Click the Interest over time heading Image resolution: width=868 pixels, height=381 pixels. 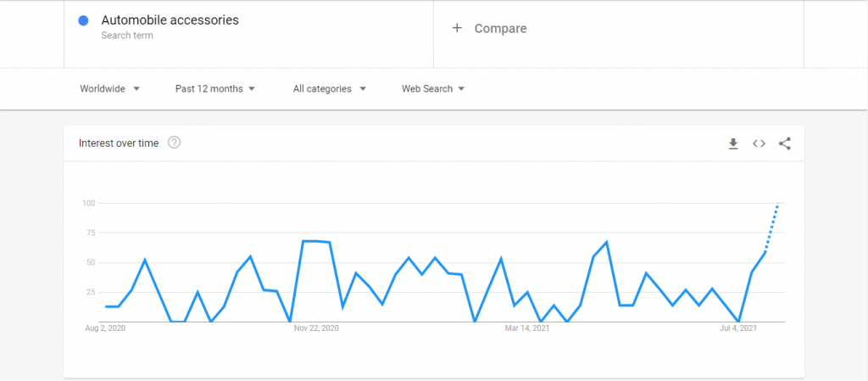[x=119, y=143]
